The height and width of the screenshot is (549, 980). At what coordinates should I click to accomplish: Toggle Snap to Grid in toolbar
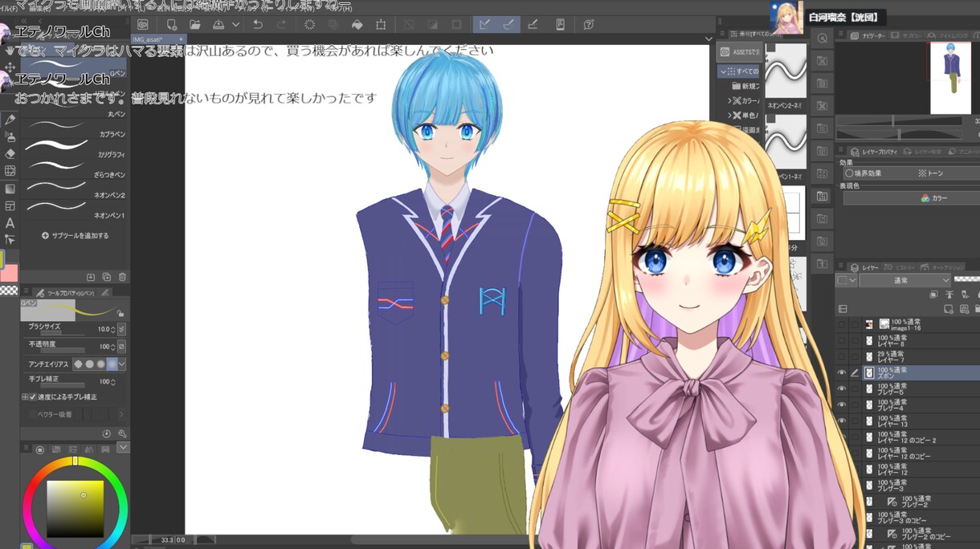pos(532,24)
